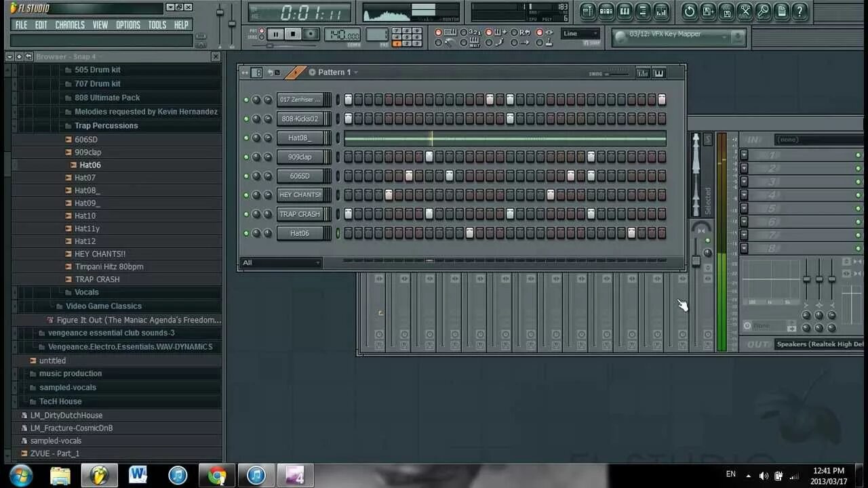Screen dimensions: 868x488
Task: Open the CHANNELS menu
Action: pos(70,25)
